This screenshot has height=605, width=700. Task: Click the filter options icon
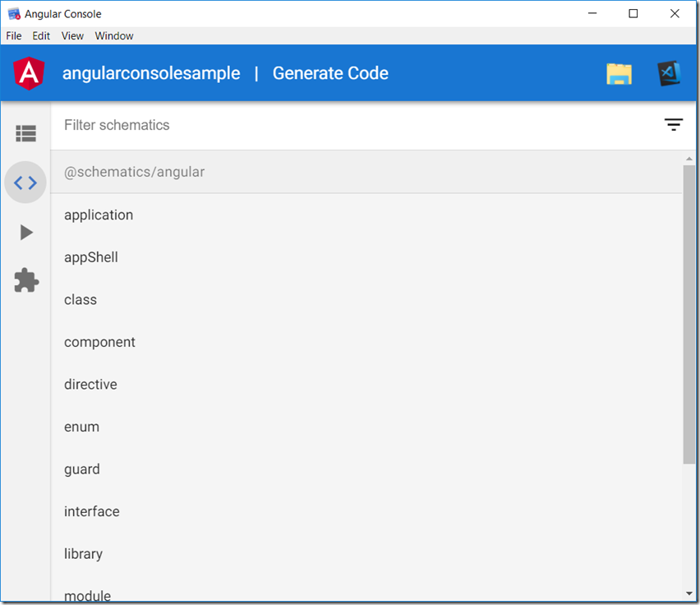click(x=673, y=125)
